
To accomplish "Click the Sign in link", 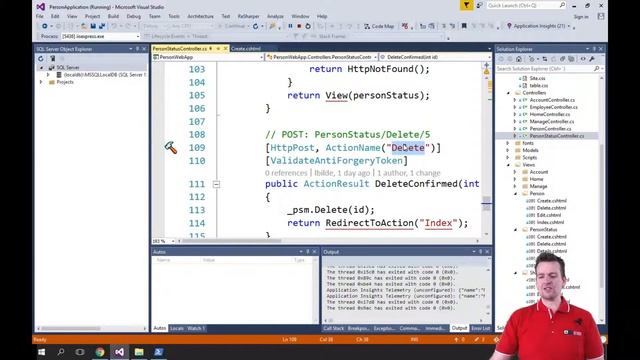I will click(x=581, y=17).
